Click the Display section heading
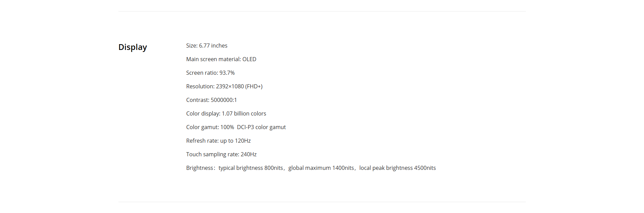Viewport: 644px width, 213px height. 132,47
